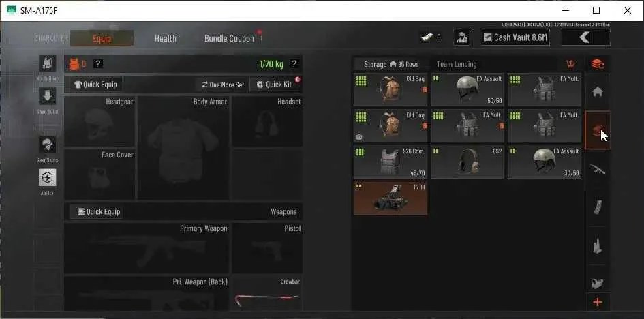Open the Kit Builder icon
The image size is (644, 319).
pyautogui.click(x=47, y=63)
